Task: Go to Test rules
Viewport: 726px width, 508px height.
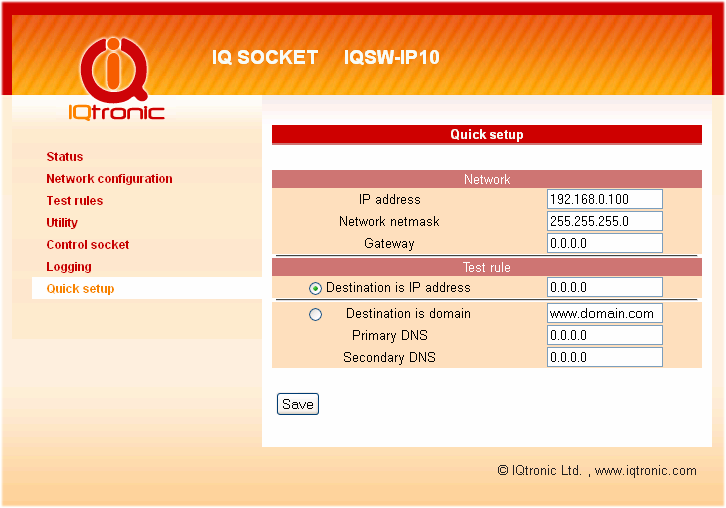Action: pos(75,201)
